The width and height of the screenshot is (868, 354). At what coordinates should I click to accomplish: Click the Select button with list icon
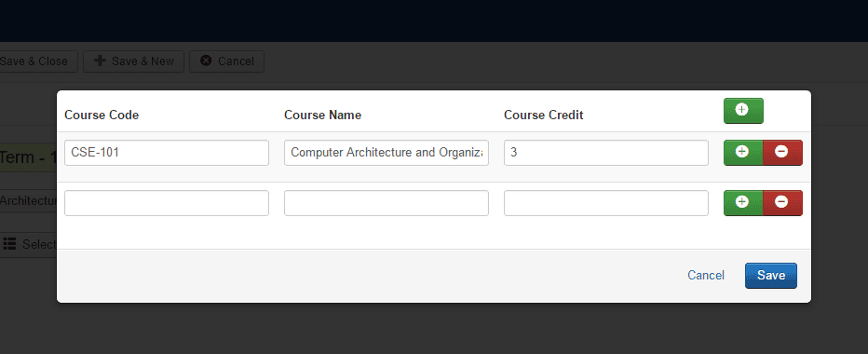pos(28,244)
